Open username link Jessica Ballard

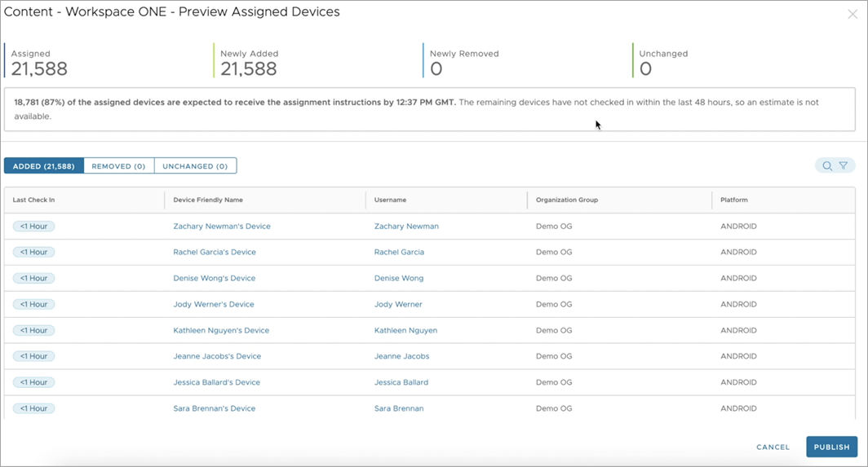point(401,382)
